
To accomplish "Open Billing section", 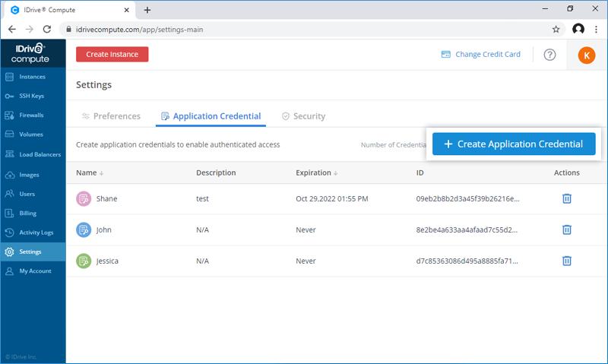I will [33, 214].
